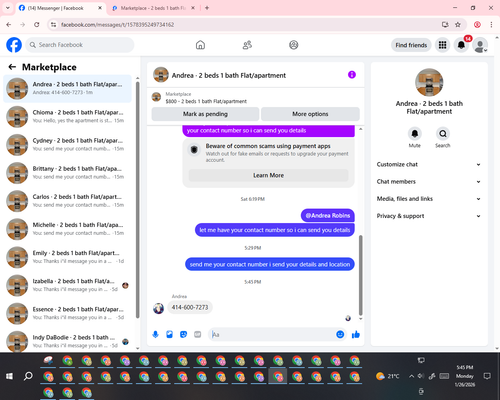Image resolution: width=500 pixels, height=400 pixels.
Task: Click the Search Facebook box
Action: (x=80, y=45)
